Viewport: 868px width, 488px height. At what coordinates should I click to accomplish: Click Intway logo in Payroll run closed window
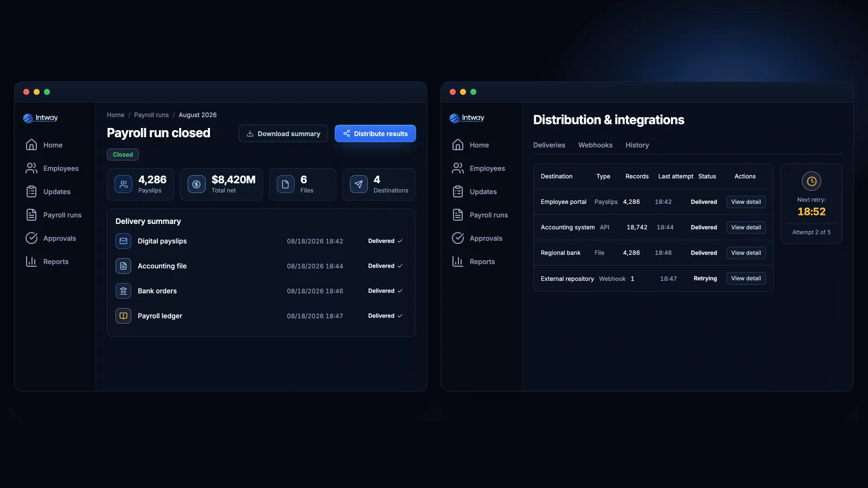pyautogui.click(x=41, y=118)
